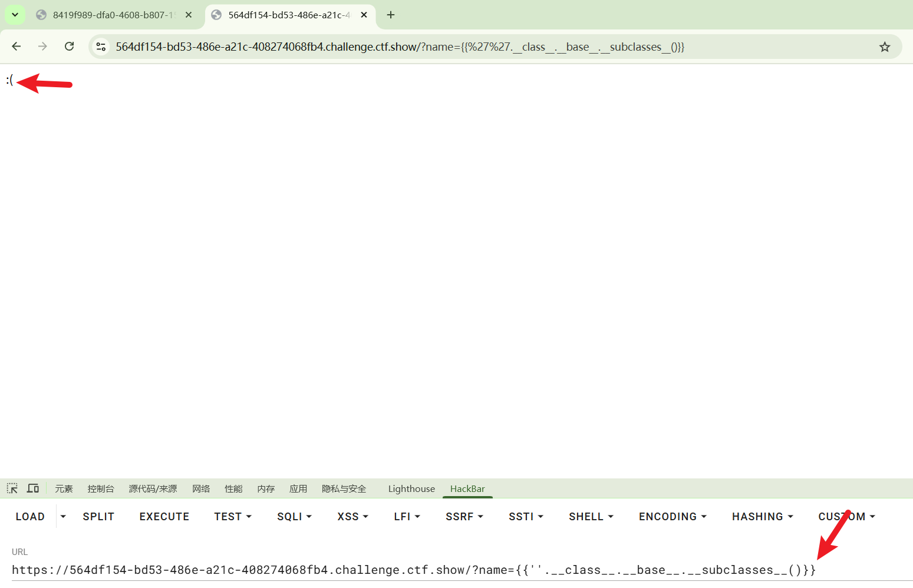The height and width of the screenshot is (588, 913).
Task: Open the tab search chevron button
Action: click(x=15, y=15)
